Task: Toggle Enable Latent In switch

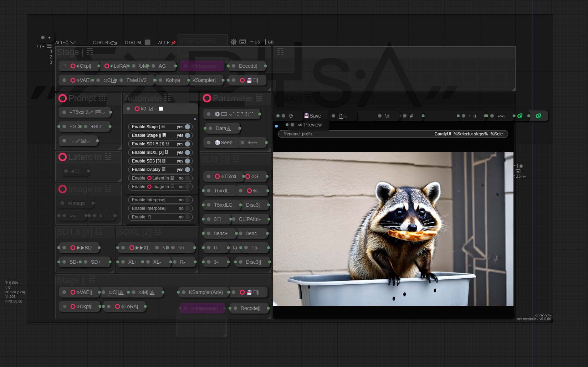Action: (x=188, y=178)
